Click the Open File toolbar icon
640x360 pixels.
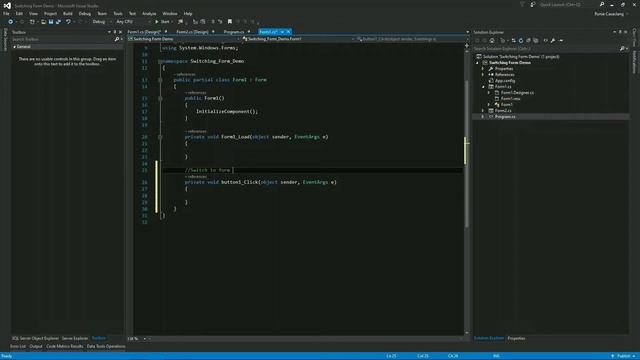[43, 22]
